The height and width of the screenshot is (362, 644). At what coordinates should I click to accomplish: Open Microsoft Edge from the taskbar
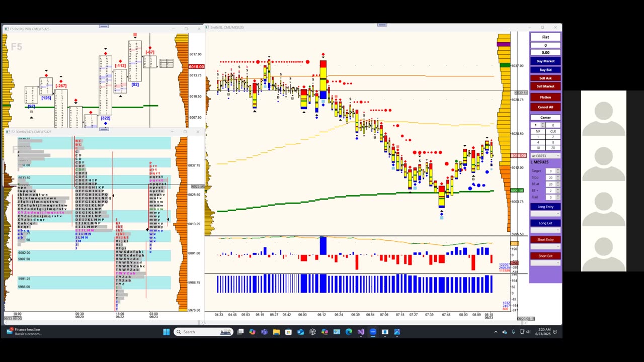pyautogui.click(x=349, y=332)
